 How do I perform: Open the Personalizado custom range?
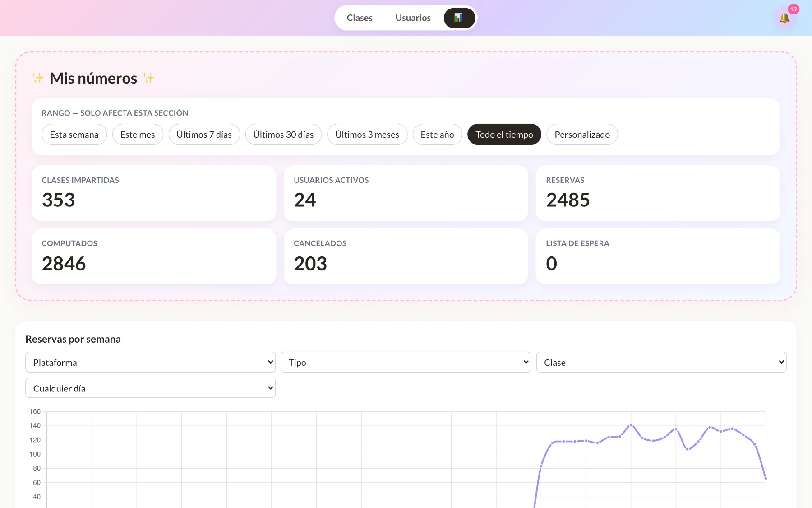(x=582, y=135)
